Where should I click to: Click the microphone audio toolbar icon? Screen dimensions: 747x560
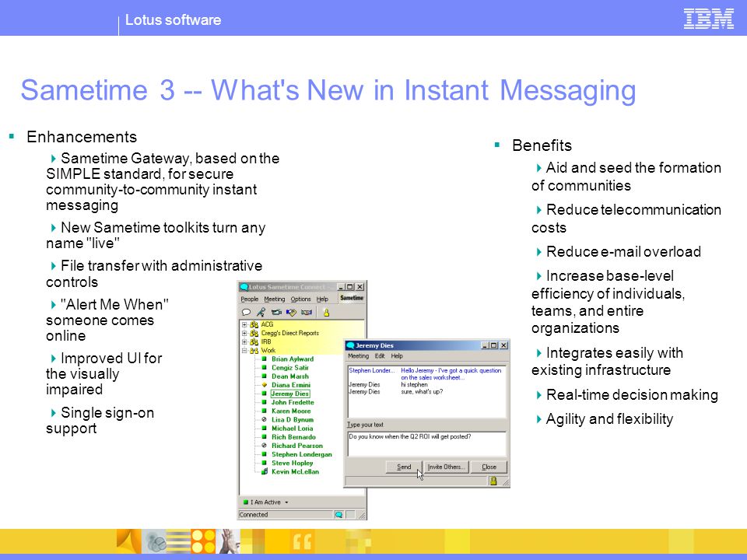click(x=261, y=313)
